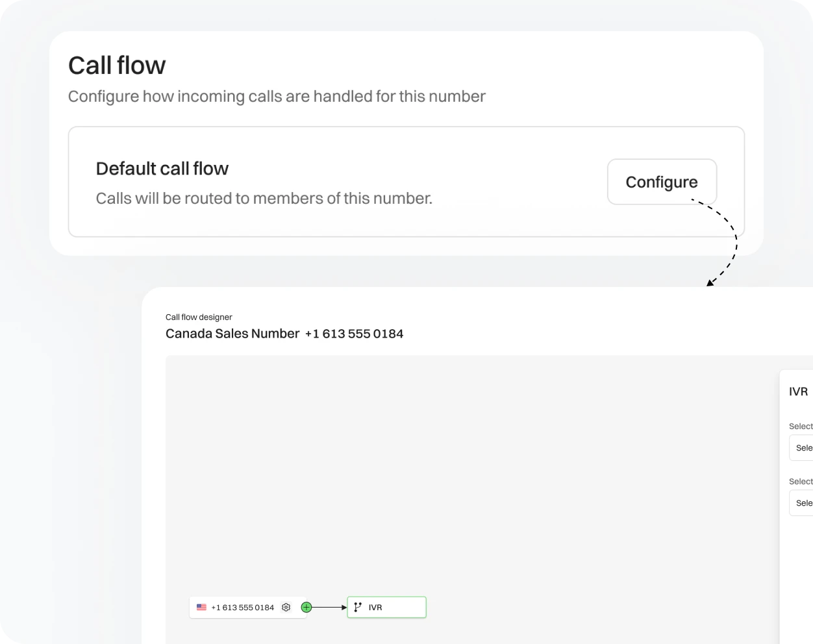Click the Call flow heading
813x644 pixels.
(117, 65)
